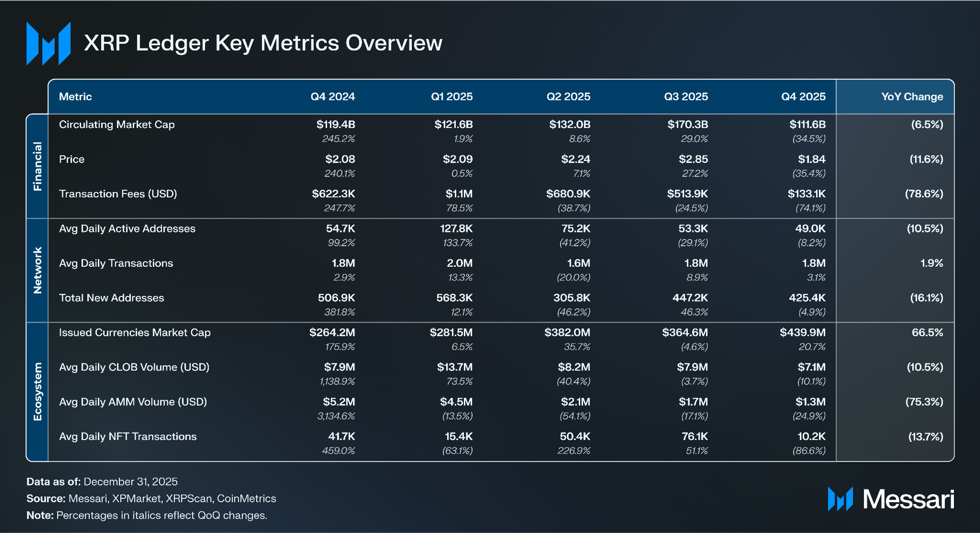The width and height of the screenshot is (980, 533).
Task: Click the YoY Change column header
Action: (912, 97)
